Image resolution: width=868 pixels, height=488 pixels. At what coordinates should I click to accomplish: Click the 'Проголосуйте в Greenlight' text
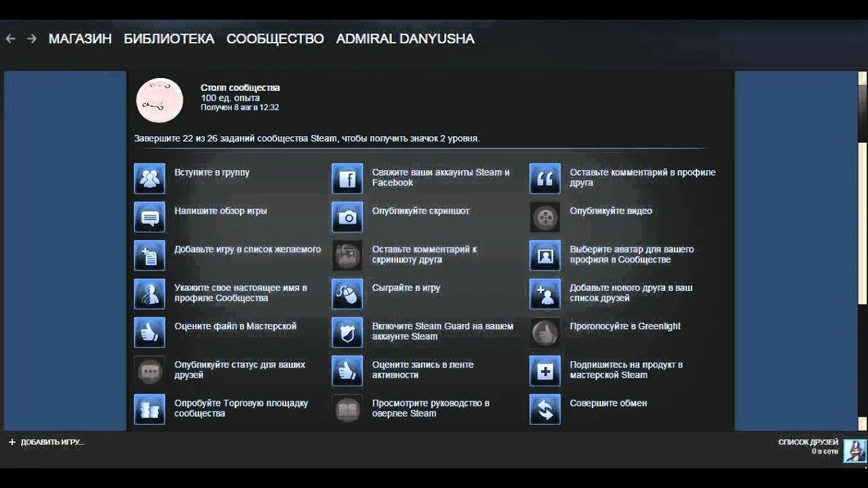tap(625, 326)
